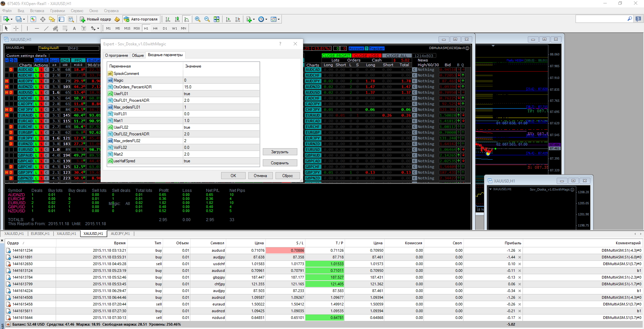Open the Navigator folder-star icon
This screenshot has width=644, height=329.
(x=52, y=19)
